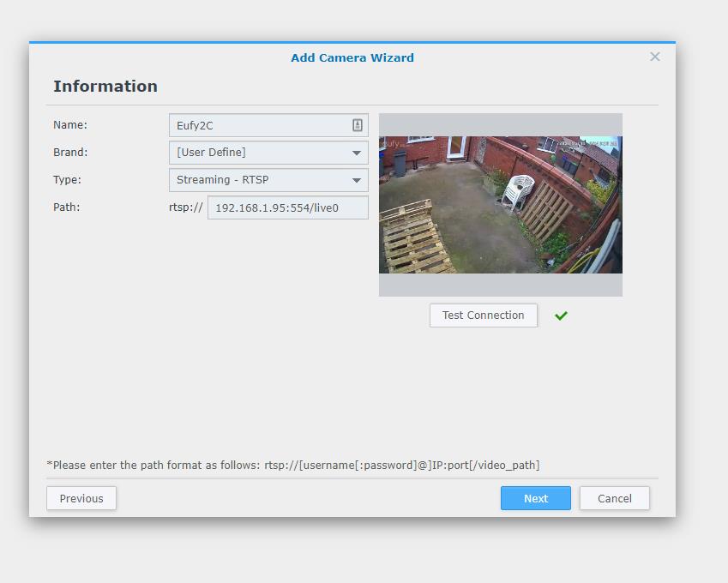Screen dimensions: 728x583
Task: Close the Add Camera Wizard dialog
Action: pos(655,57)
